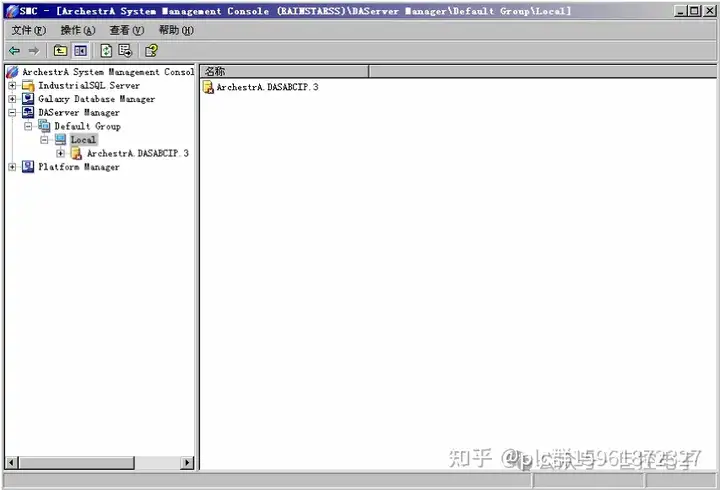Screen dimensions: 720x490
Task: Click the Up one level folder icon
Action: tap(60, 51)
